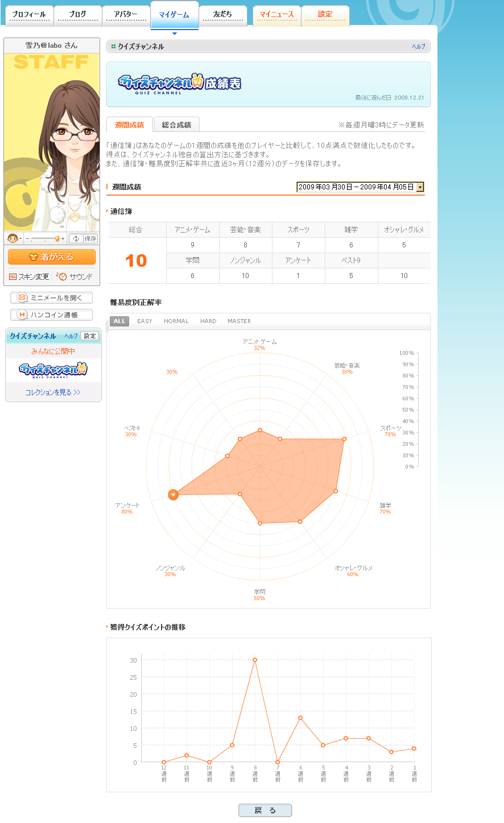
Task: Open the ブログ tab
Action: pyautogui.click(x=78, y=15)
